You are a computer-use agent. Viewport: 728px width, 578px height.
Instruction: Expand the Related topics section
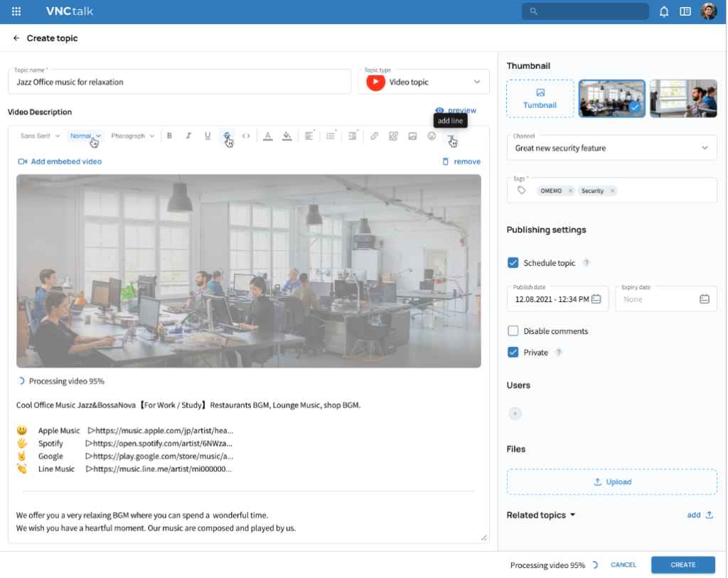pos(541,515)
